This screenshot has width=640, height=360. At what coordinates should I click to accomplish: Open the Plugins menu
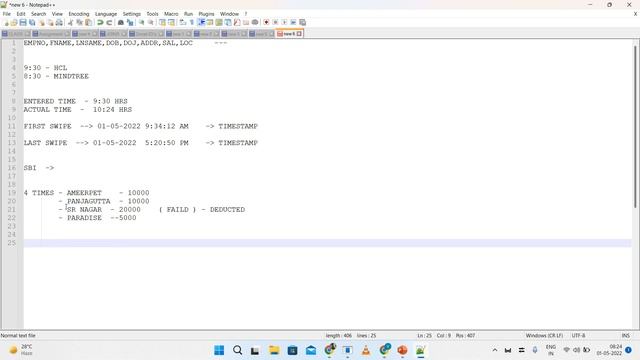tap(206, 14)
